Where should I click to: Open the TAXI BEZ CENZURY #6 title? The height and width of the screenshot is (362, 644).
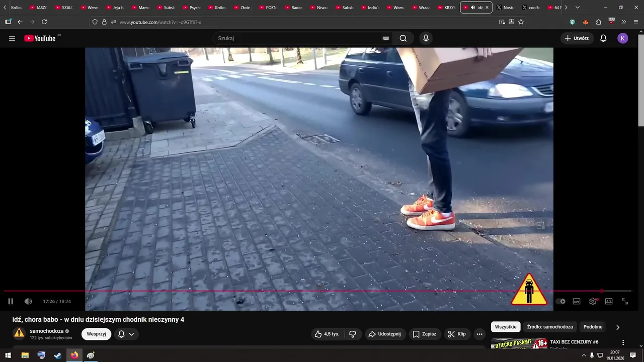[574, 342]
